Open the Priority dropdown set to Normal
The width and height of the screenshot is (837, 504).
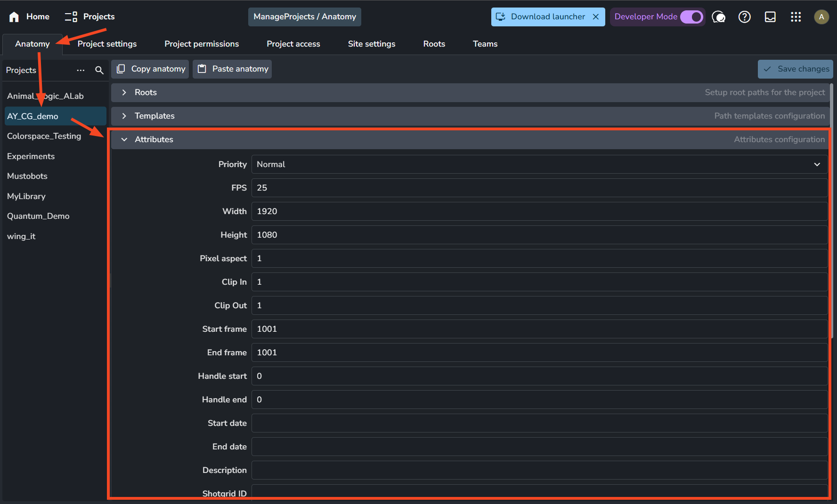(539, 164)
